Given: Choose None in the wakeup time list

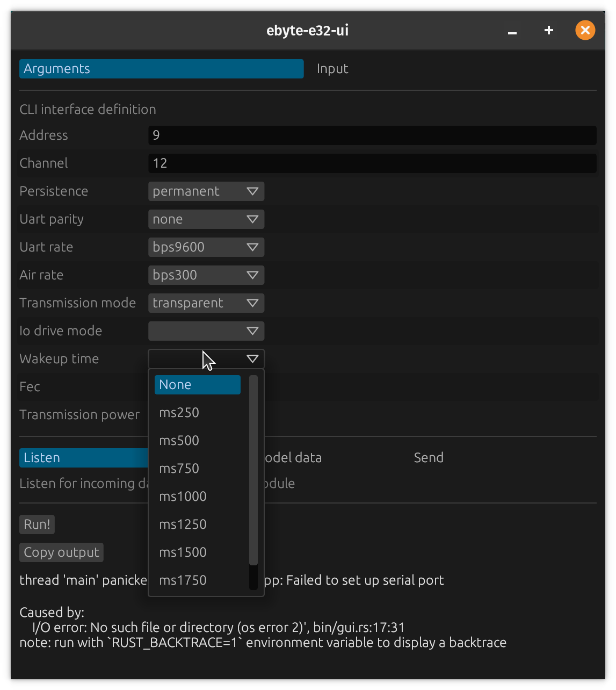Looking at the screenshot, I should 197,385.
